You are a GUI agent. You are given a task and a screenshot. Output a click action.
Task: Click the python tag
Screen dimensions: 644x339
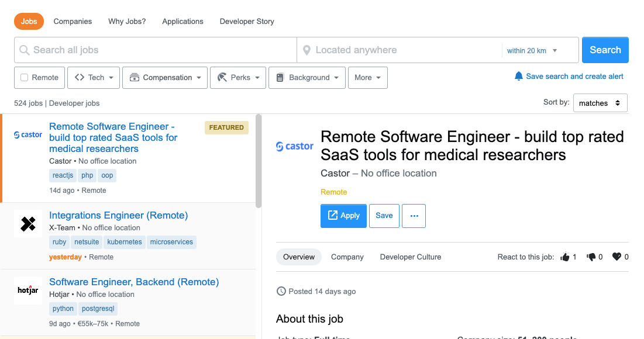(63, 309)
